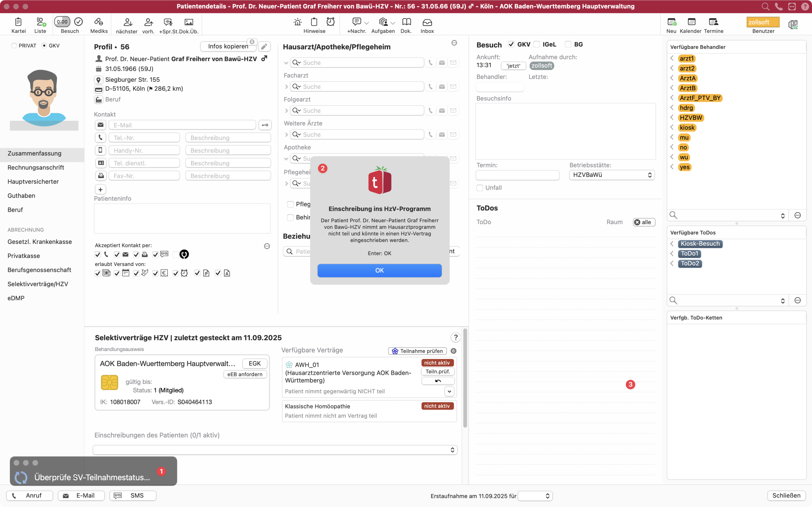Screen dimensions: 812x507
Task: Expand the AWH_01 contract details chevron
Action: pyautogui.click(x=449, y=391)
